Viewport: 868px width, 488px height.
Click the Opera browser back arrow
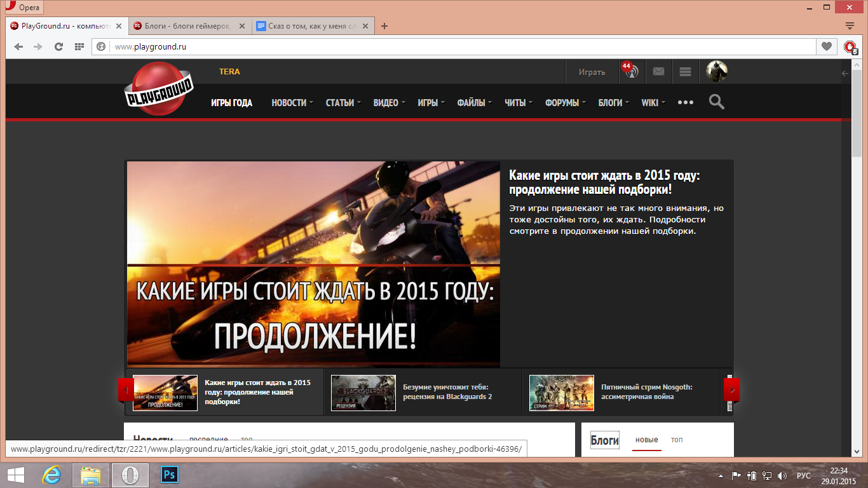tap(18, 46)
